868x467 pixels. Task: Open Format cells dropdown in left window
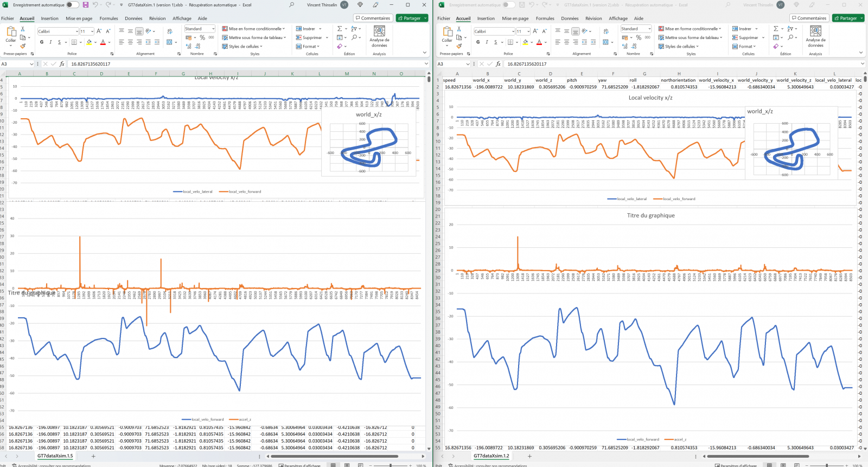[308, 46]
